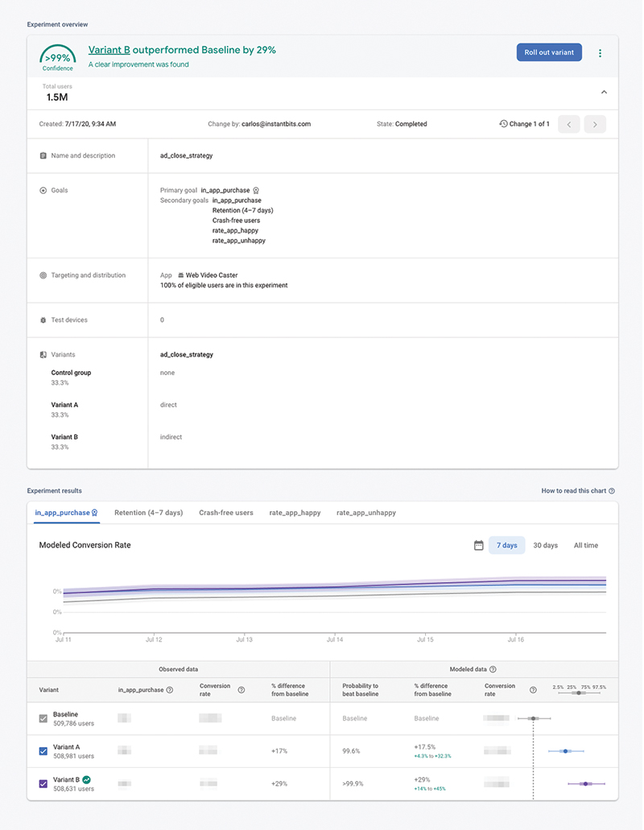Toggle the Variant A checkbox
The height and width of the screenshot is (830, 644).
click(x=43, y=751)
